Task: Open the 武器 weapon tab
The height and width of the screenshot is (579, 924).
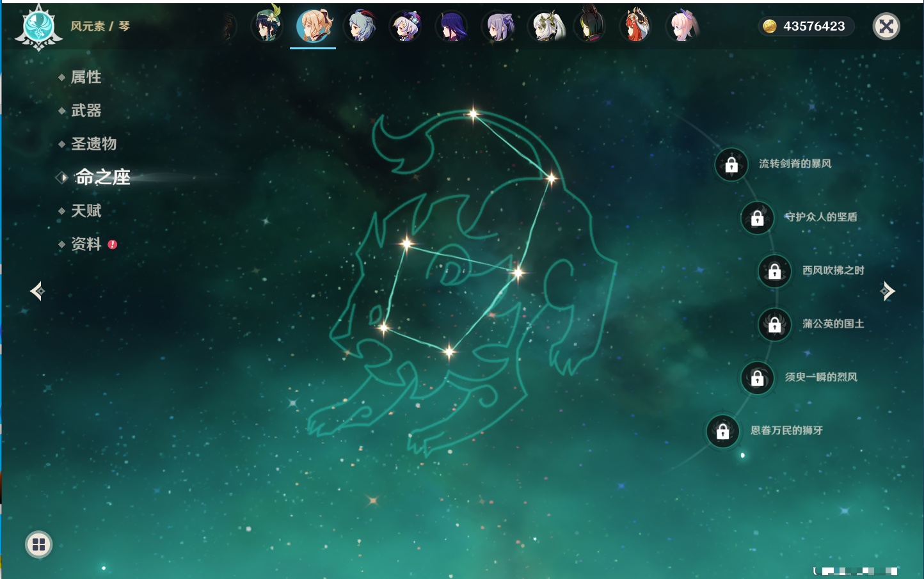Action: coord(86,111)
